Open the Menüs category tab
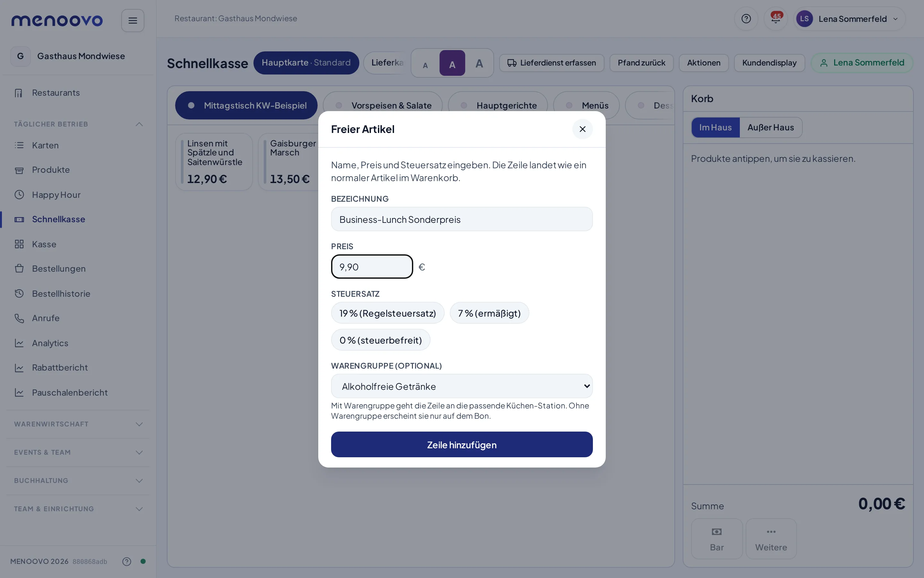Screen dimensions: 924x578 click(x=586, y=105)
